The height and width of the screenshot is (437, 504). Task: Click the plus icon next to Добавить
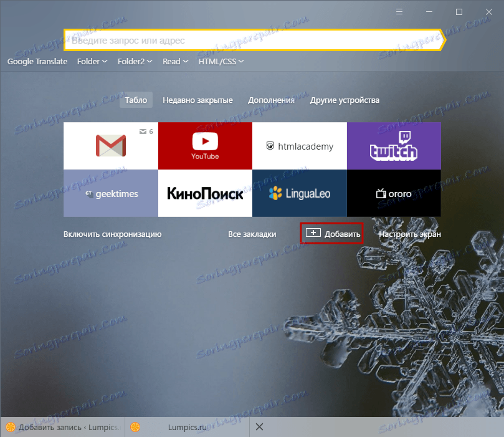[313, 233]
